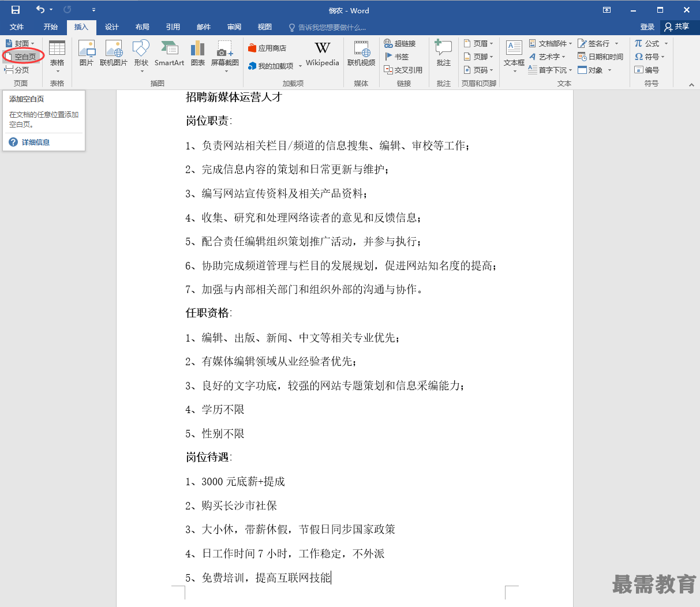
Task: Click the line 1、3000 元底薪+提成
Action: pyautogui.click(x=235, y=481)
